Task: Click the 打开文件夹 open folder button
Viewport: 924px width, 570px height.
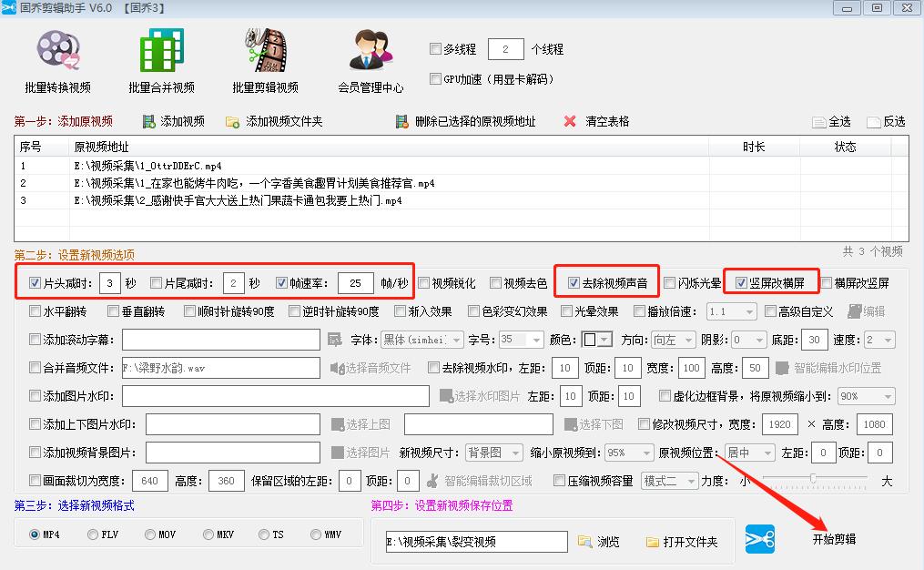Action: coord(682,542)
